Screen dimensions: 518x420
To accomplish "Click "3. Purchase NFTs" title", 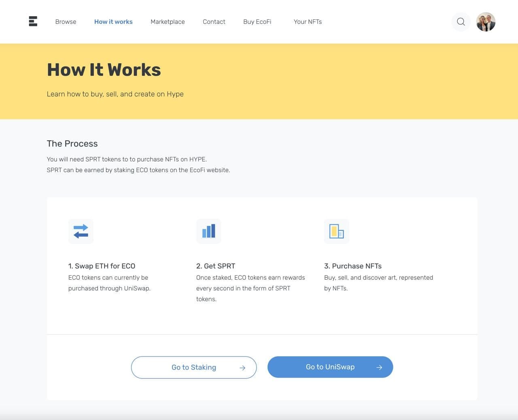I will [353, 266].
